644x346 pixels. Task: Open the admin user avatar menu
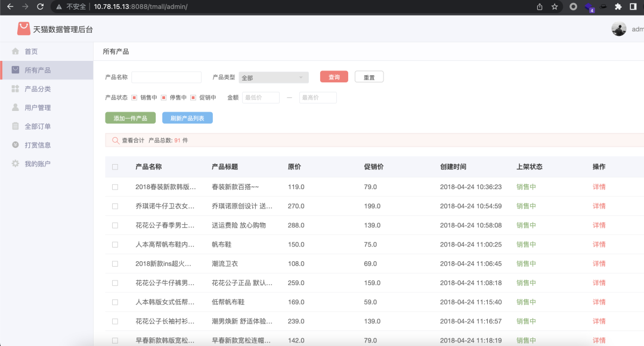pos(619,29)
